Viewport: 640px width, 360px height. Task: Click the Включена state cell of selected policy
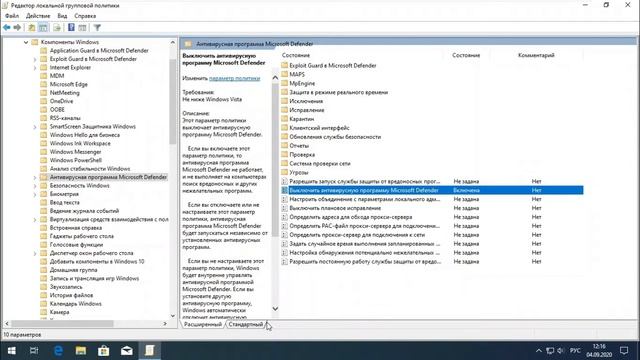tap(467, 190)
